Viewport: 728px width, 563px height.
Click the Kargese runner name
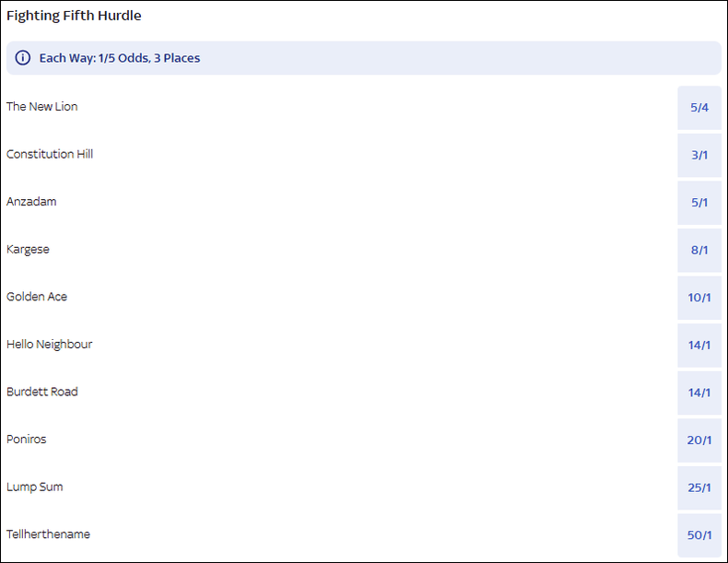point(28,250)
